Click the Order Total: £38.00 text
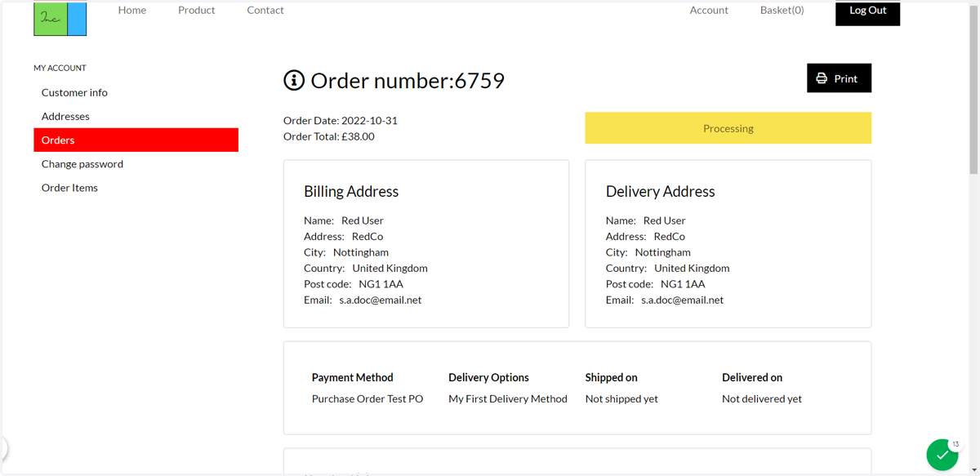This screenshot has height=476, width=980. [x=329, y=136]
